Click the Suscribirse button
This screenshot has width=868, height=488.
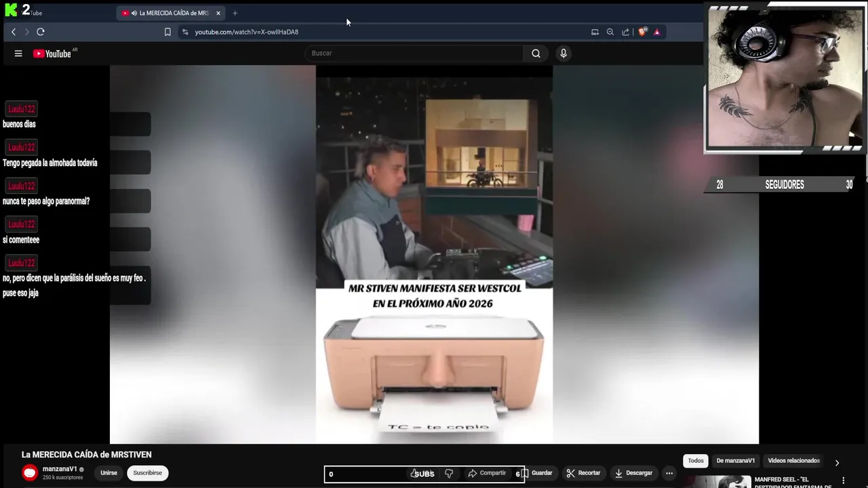click(x=147, y=473)
